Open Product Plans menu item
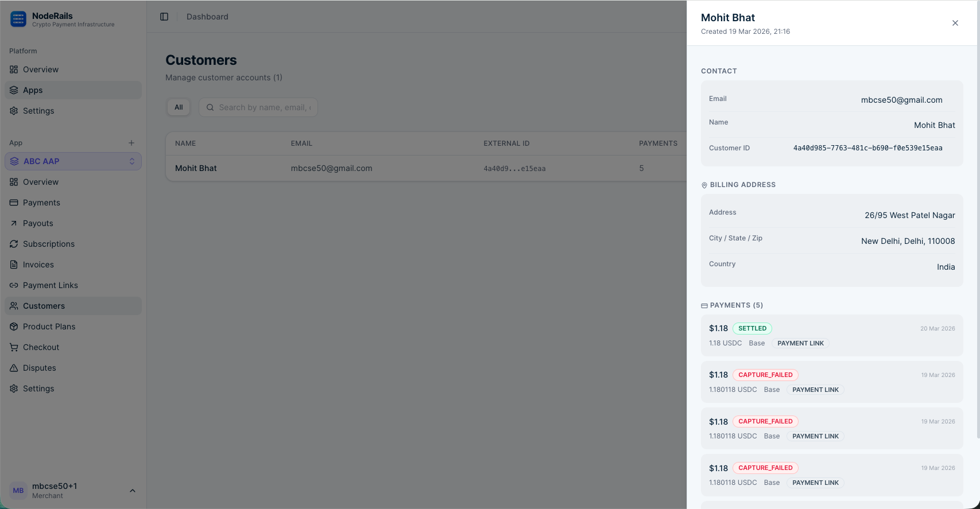 click(49, 327)
